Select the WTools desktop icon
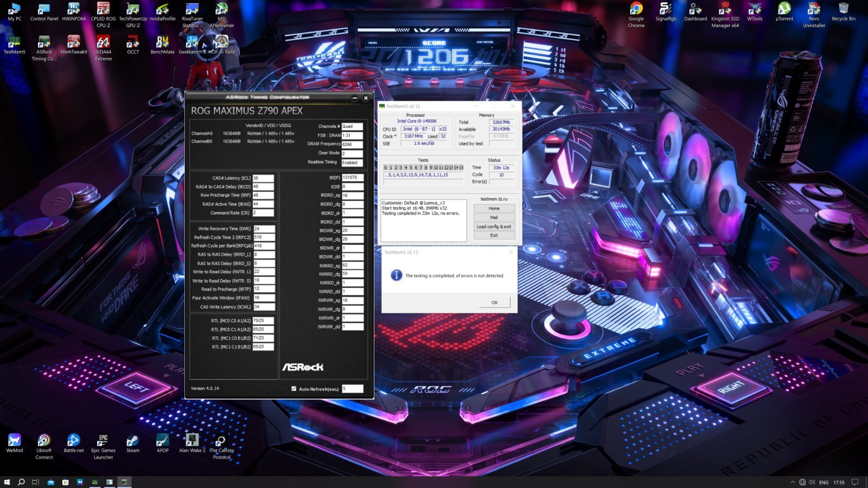Viewport: 868px width, 488px height. (x=755, y=13)
